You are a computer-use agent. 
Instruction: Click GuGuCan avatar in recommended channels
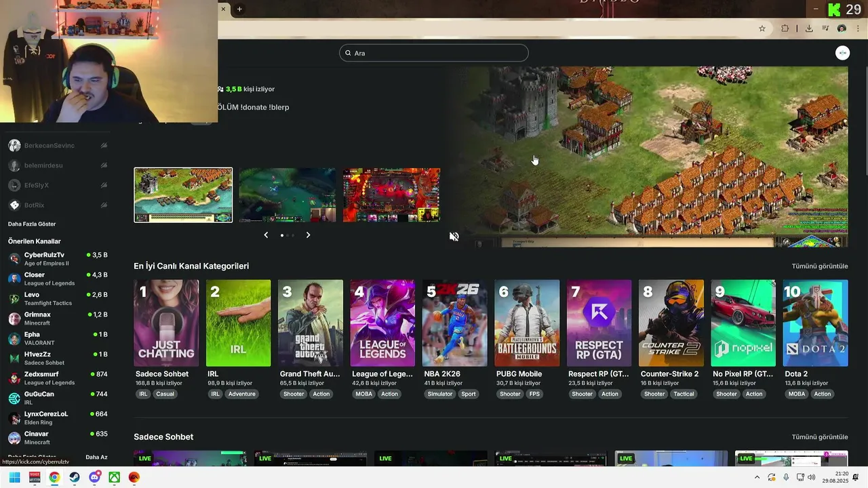[x=14, y=398]
